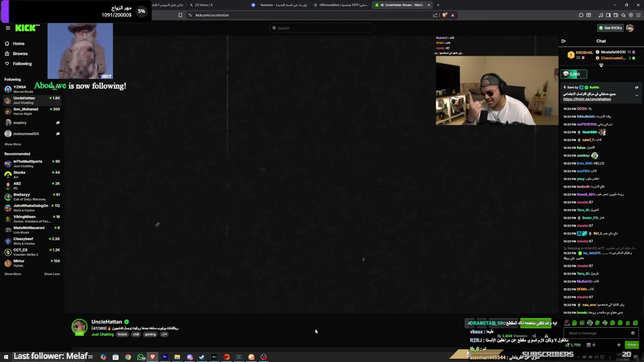Click the green Chat send button
The height and width of the screenshot is (362, 644).
coord(632,345)
